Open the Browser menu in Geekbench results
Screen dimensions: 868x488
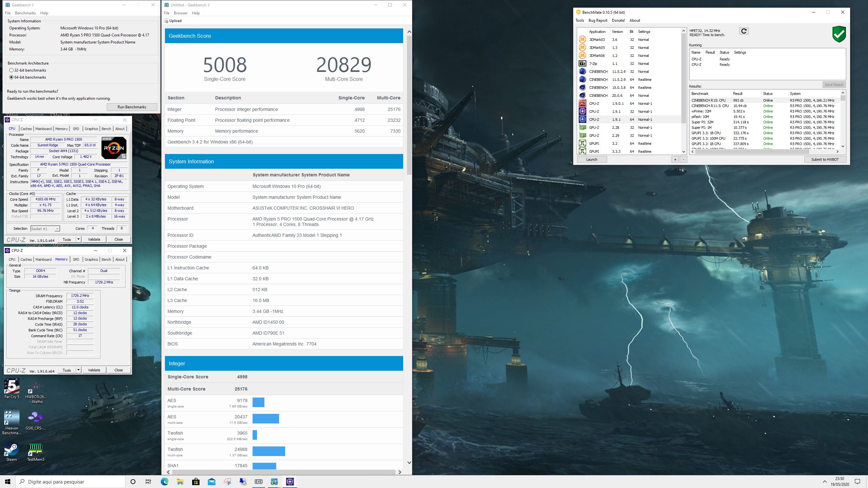tap(180, 13)
